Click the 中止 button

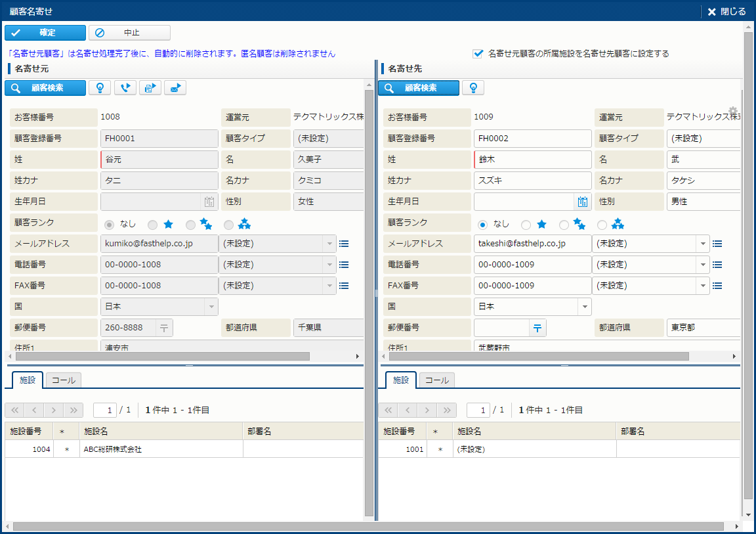pyautogui.click(x=130, y=33)
